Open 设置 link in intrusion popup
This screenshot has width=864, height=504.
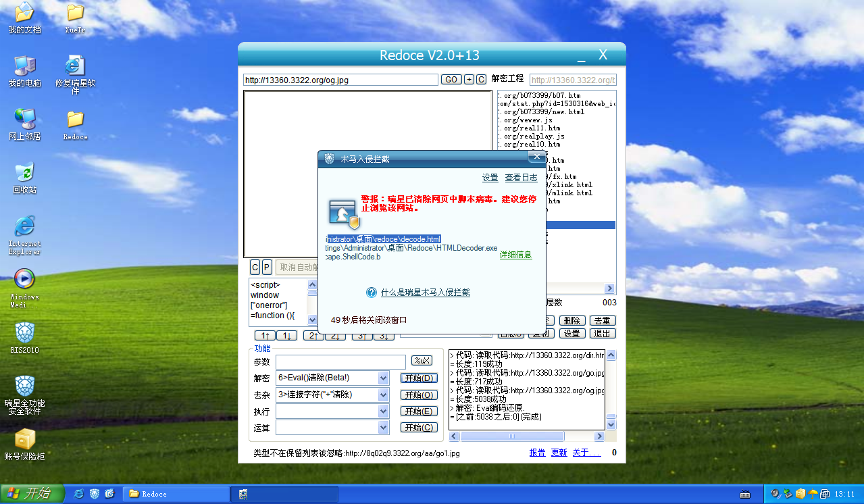[490, 178]
